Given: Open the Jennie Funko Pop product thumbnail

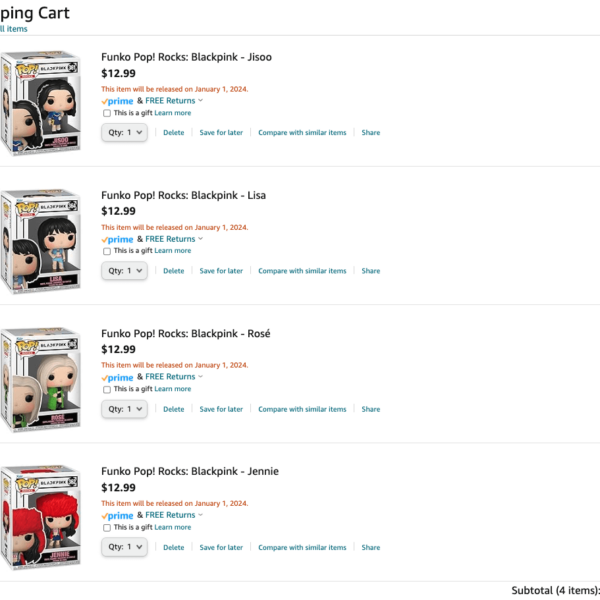Looking at the screenshot, I should coord(40,517).
